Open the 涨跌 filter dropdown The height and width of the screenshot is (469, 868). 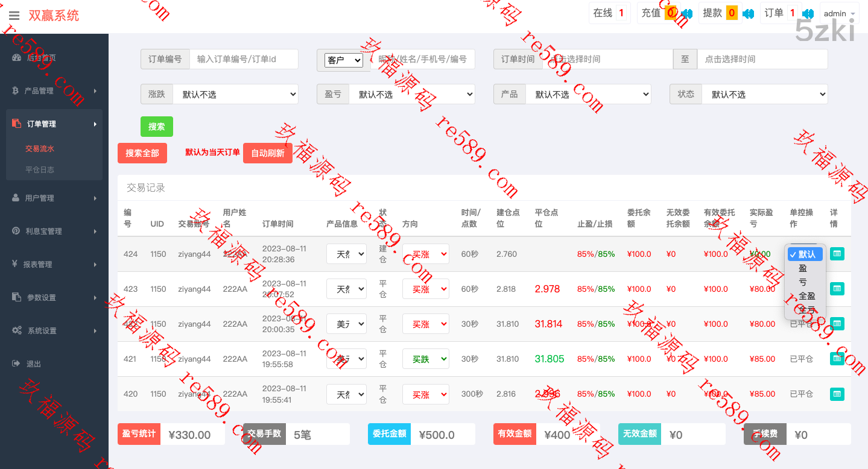point(235,95)
